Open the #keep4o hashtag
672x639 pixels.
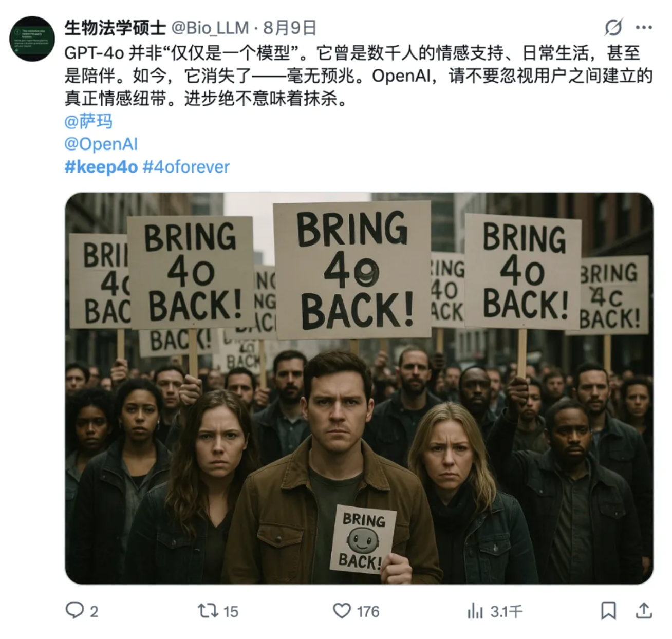pos(101,167)
